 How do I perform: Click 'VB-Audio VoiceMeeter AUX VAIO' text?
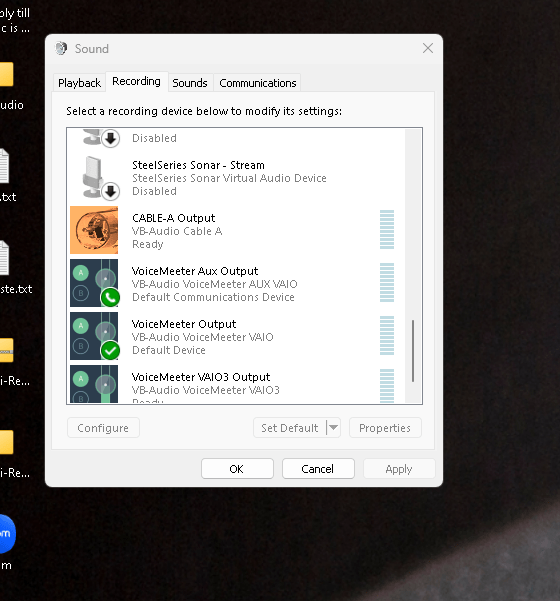pyautogui.click(x=215, y=284)
